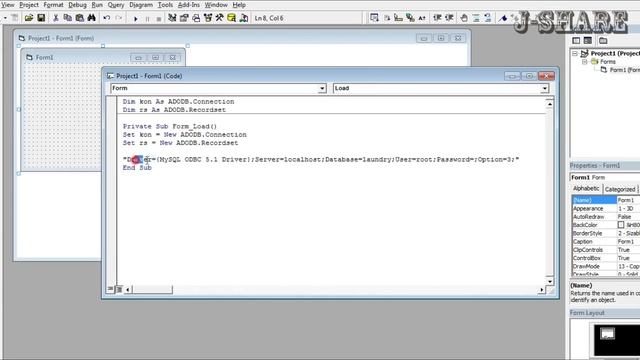This screenshot has width=640, height=360.
Task: Switch to Alphabetic properties tab
Action: click(586, 189)
